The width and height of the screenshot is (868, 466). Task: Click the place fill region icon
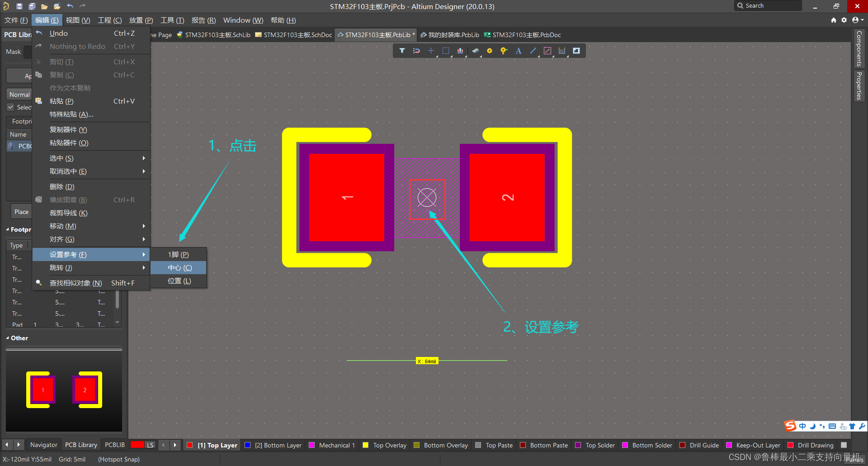pos(576,51)
